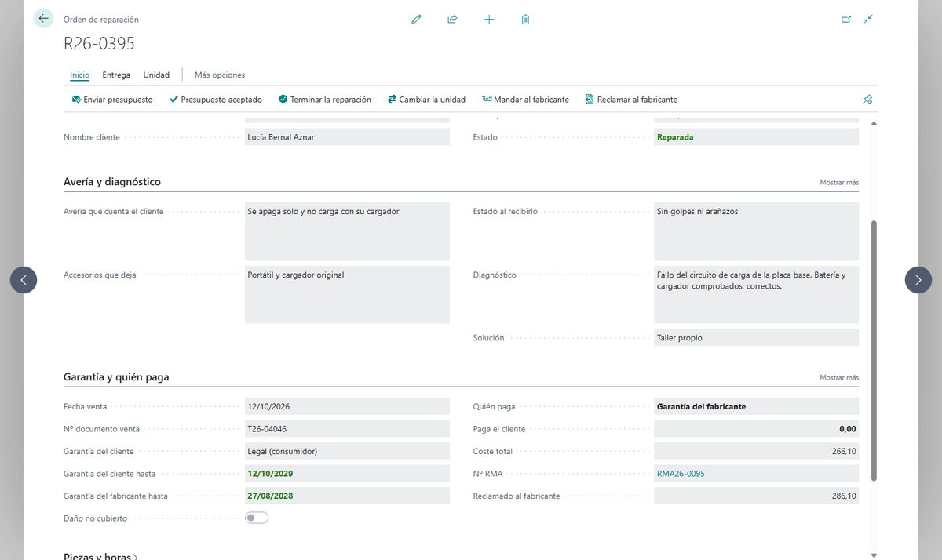Select Cambiar la unidad action
The height and width of the screenshot is (560, 942).
pos(426,100)
